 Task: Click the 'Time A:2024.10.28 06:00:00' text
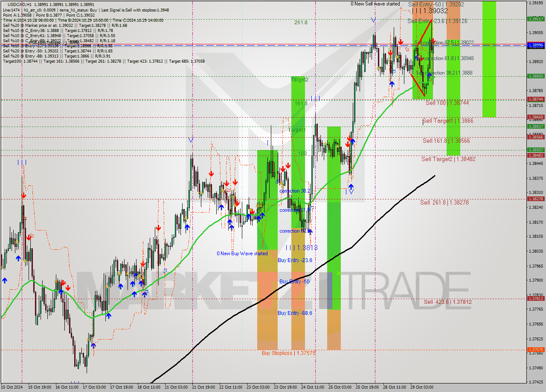pyautogui.click(x=28, y=20)
